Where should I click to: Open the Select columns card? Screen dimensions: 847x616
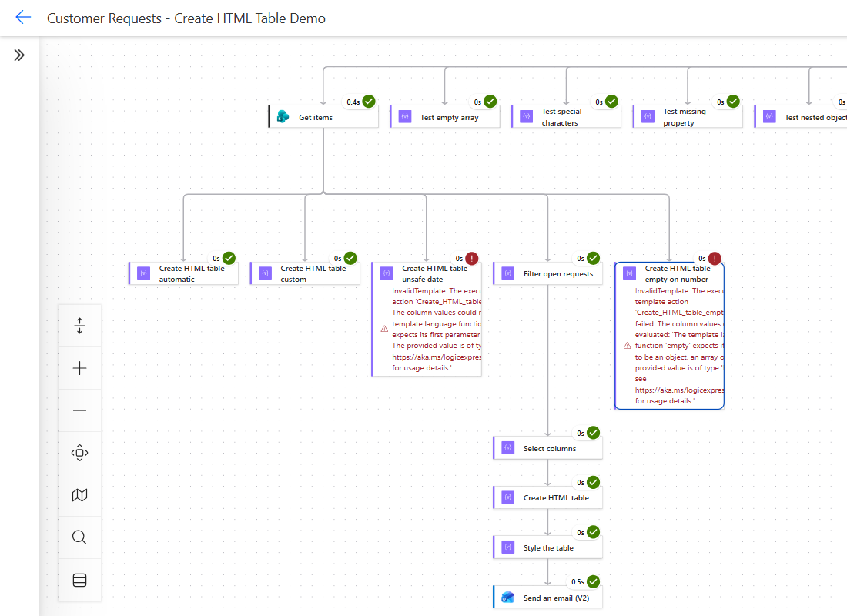tap(547, 448)
